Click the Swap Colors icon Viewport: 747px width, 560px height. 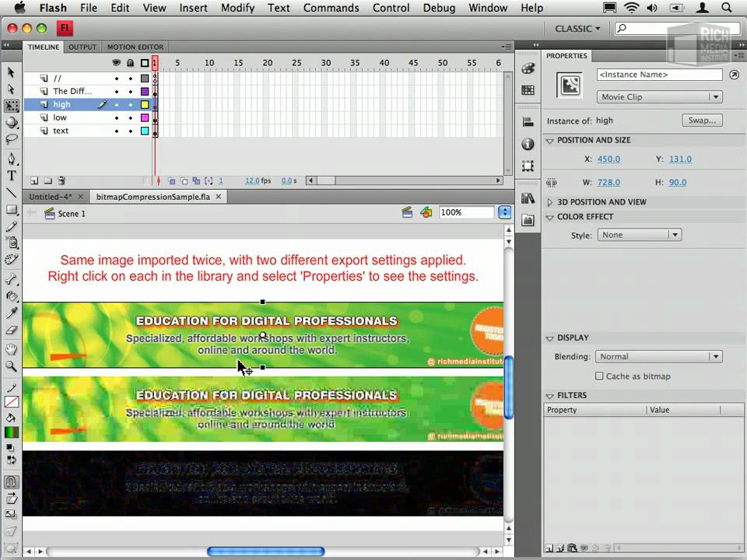point(10,460)
